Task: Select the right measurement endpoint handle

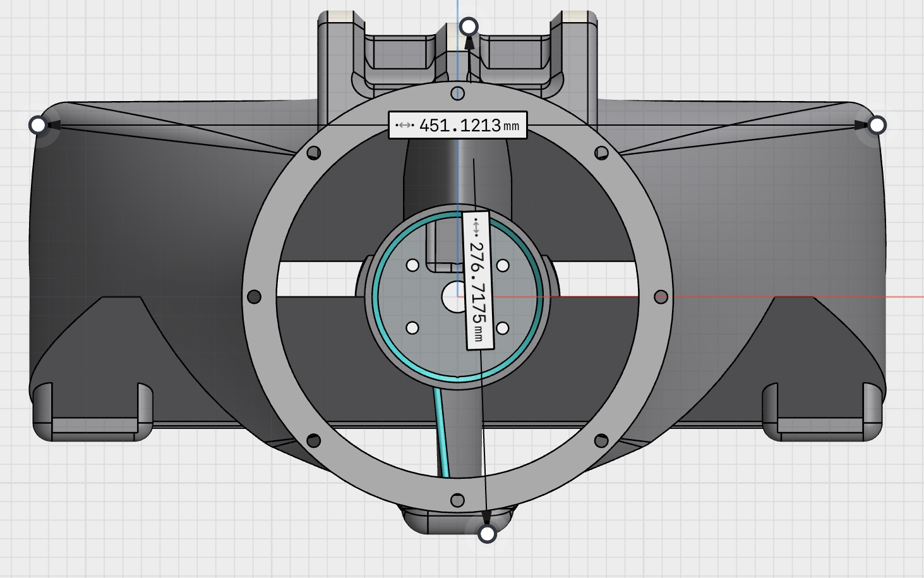Action: (x=877, y=125)
